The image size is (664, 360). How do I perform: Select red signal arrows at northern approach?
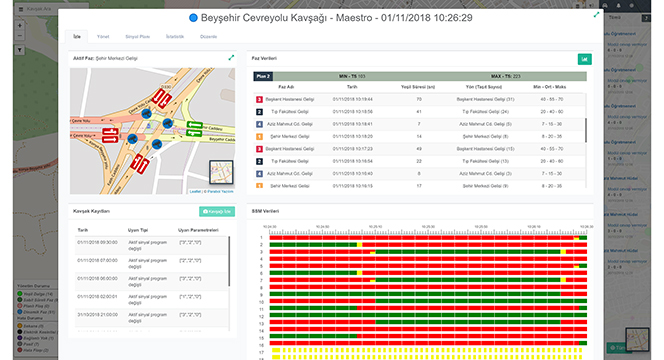tap(162, 98)
